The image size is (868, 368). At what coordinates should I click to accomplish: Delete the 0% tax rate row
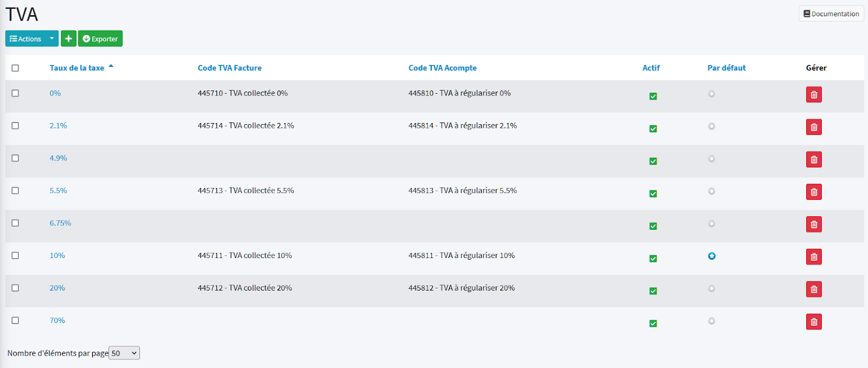pos(814,95)
